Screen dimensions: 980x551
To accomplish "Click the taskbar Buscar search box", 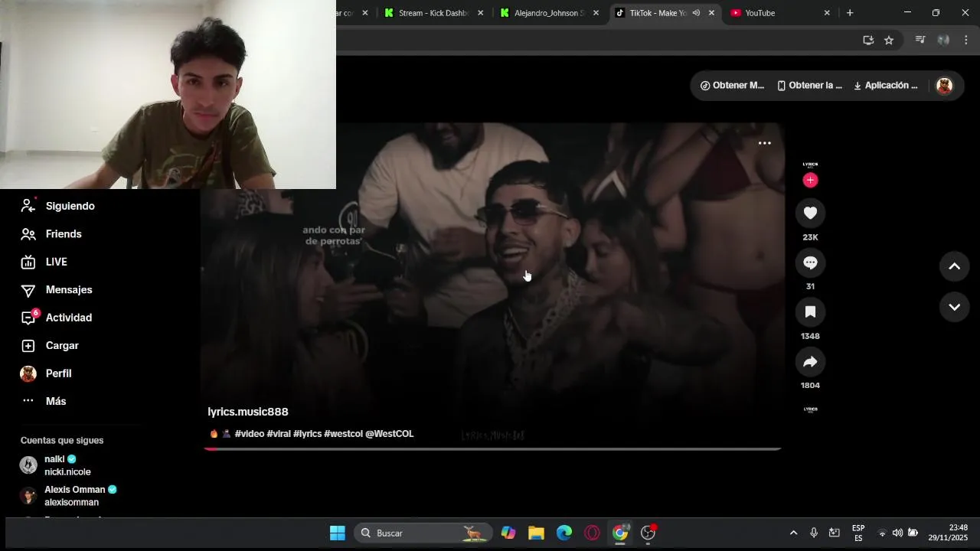I will pos(422,533).
